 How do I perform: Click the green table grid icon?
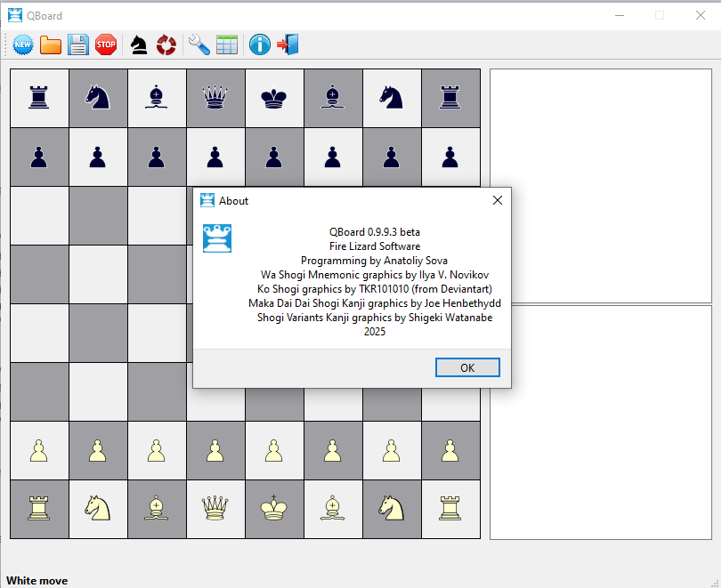coord(227,44)
